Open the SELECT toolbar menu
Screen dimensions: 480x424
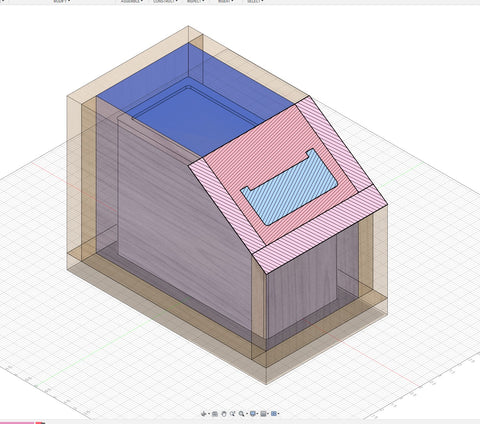[255, 1]
